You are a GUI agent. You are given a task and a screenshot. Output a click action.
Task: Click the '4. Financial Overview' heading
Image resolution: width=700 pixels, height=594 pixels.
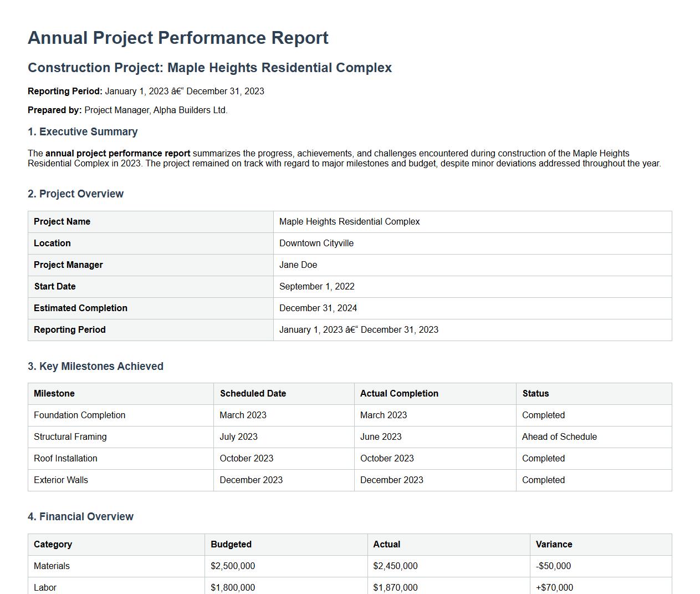coord(80,516)
